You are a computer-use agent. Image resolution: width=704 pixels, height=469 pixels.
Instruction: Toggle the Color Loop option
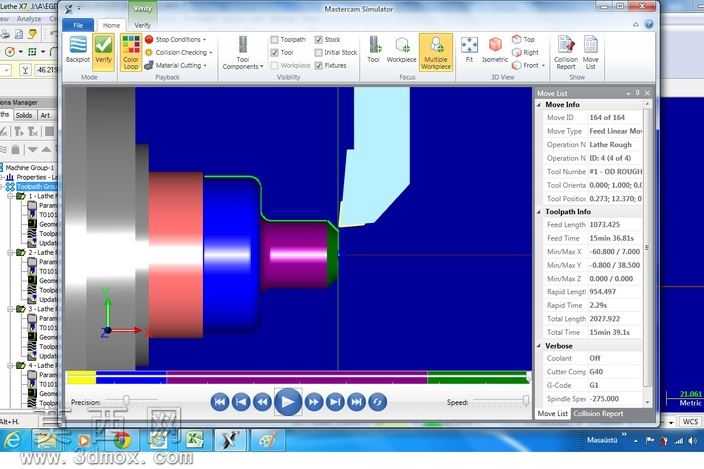point(131,53)
